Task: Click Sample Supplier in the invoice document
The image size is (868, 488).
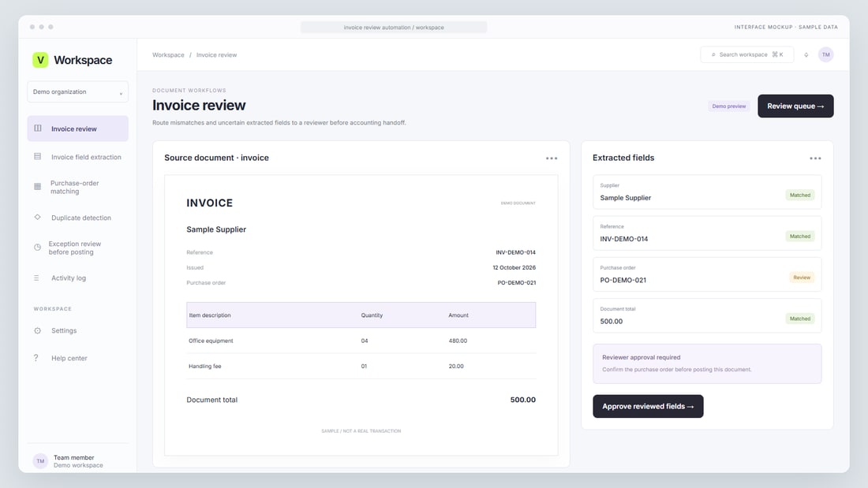Action: point(216,229)
